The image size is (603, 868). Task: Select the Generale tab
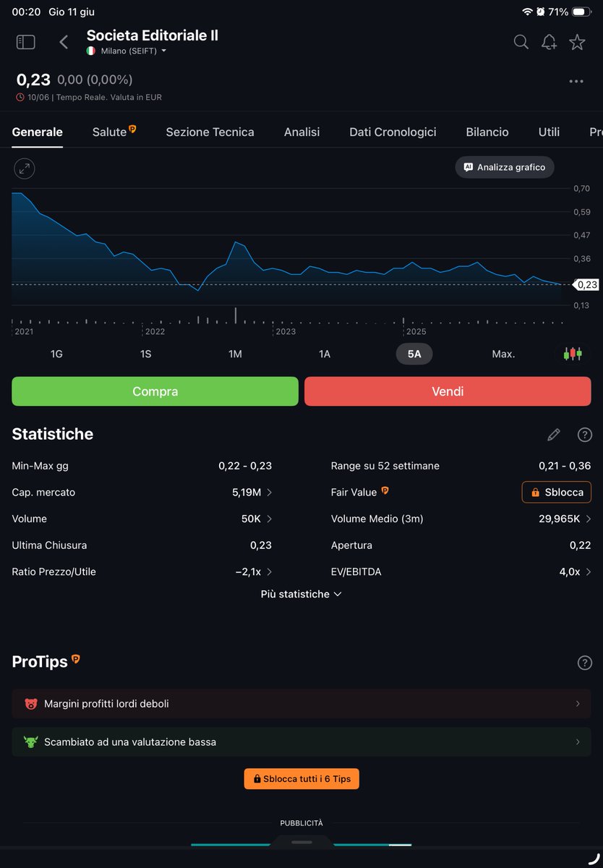tap(38, 132)
